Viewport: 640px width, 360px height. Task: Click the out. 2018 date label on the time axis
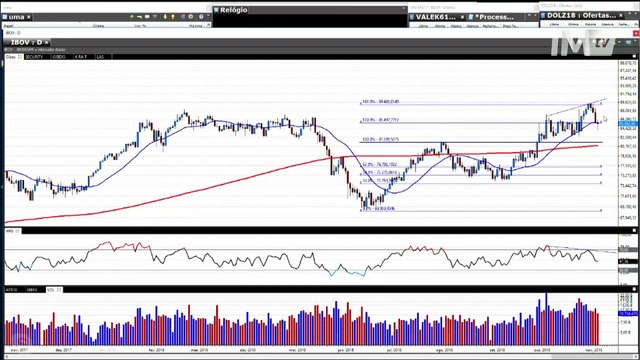pyautogui.click(x=542, y=350)
